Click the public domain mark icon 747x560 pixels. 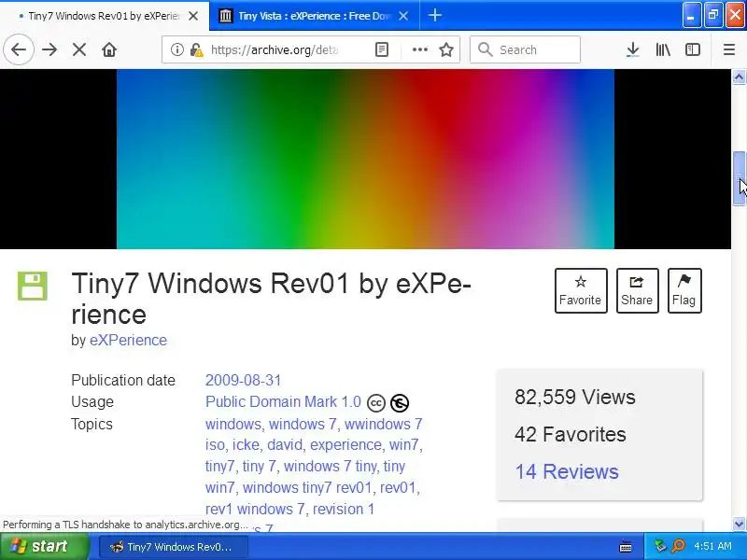click(x=400, y=403)
